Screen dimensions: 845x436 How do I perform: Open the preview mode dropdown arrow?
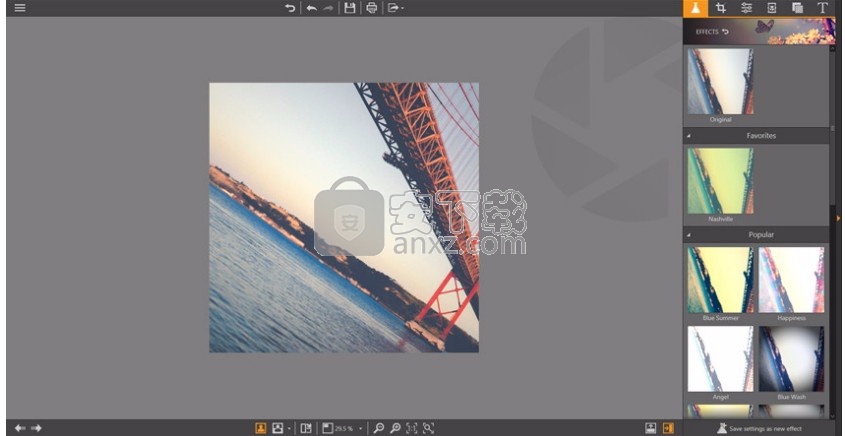pyautogui.click(x=289, y=429)
